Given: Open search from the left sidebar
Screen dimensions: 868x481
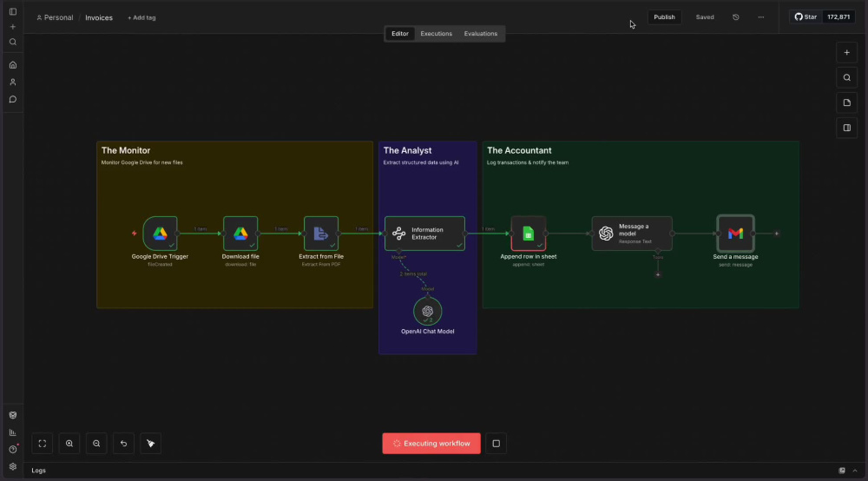Looking at the screenshot, I should click(x=13, y=42).
